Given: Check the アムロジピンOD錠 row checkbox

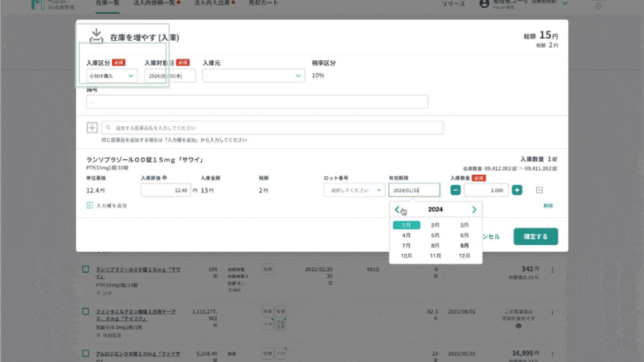Looking at the screenshot, I should click(86, 353).
